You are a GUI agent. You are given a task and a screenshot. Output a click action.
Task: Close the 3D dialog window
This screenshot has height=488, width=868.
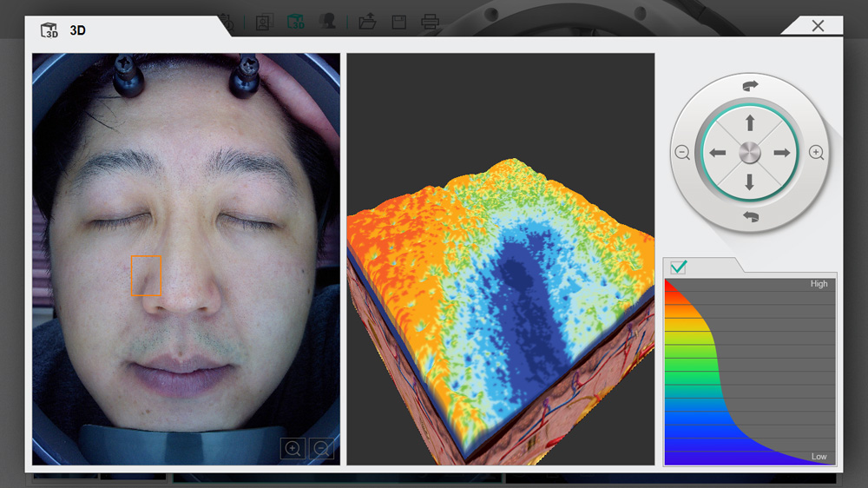point(818,26)
